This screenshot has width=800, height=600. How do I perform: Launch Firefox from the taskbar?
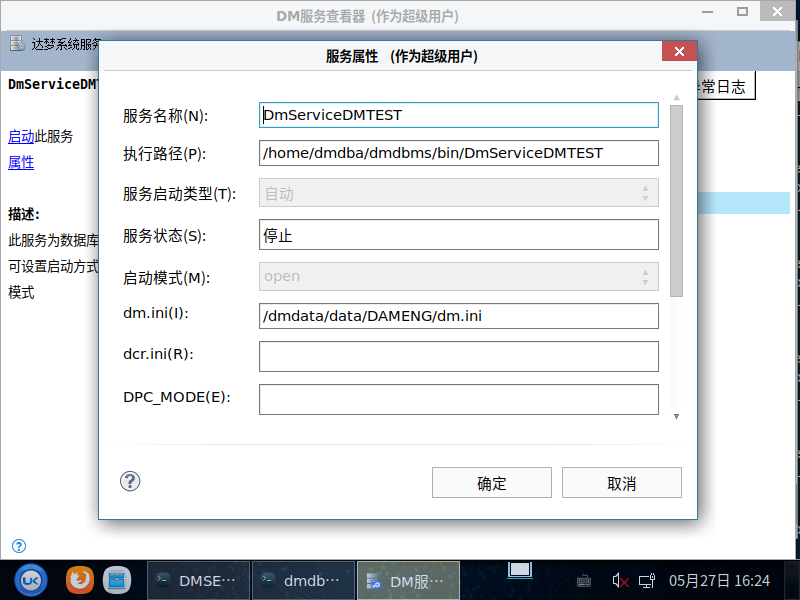pyautogui.click(x=80, y=581)
